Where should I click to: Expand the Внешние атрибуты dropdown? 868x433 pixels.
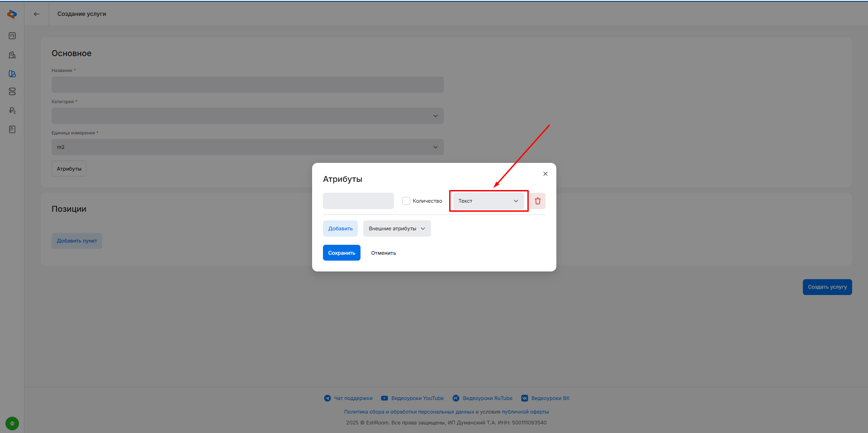(397, 228)
